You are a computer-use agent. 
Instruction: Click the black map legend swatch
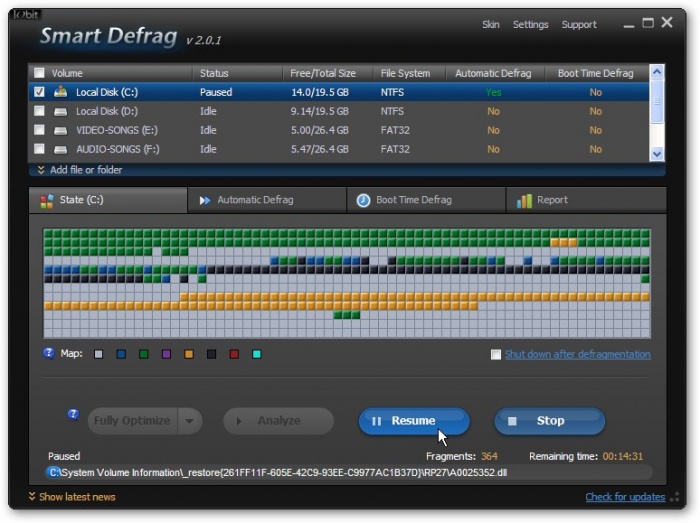(212, 354)
